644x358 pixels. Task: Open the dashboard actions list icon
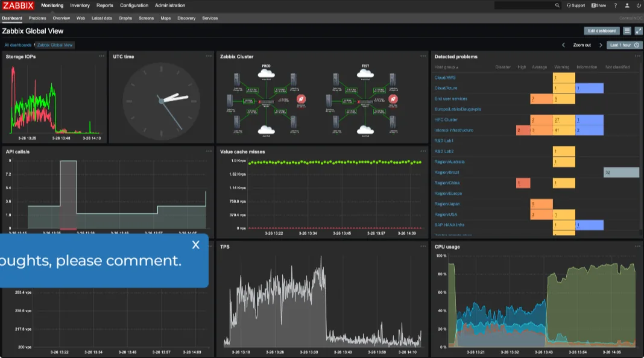[627, 31]
